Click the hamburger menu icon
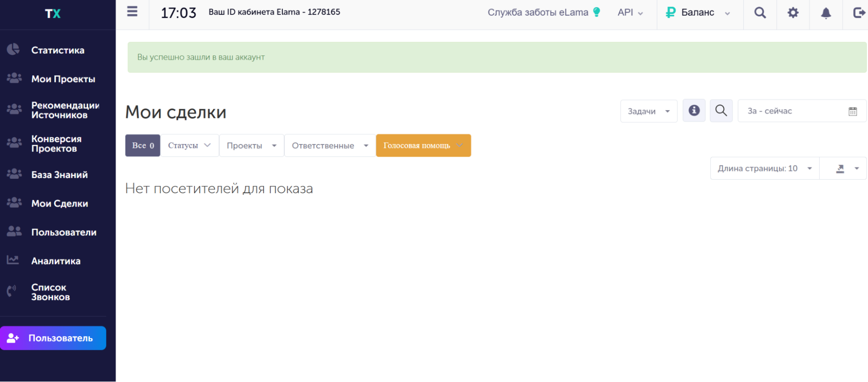Screen dimensions: 868x382 (132, 12)
